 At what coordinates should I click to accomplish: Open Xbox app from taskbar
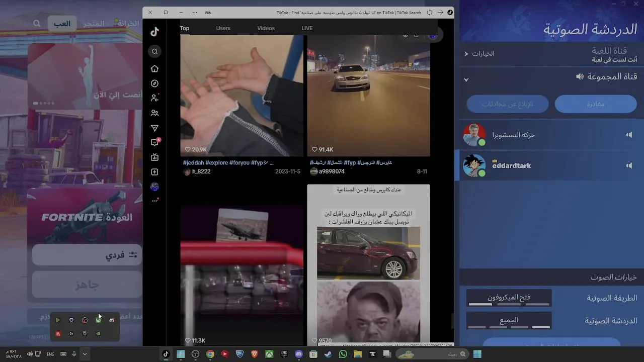pyautogui.click(x=270, y=354)
